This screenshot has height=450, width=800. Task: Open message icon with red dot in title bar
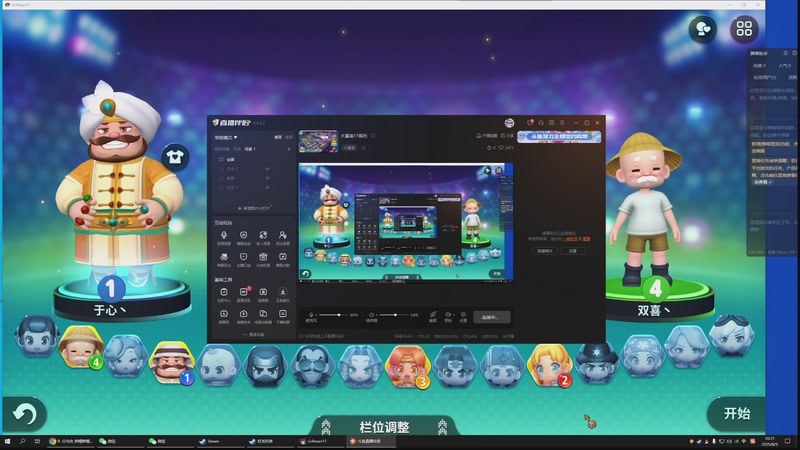(530, 122)
